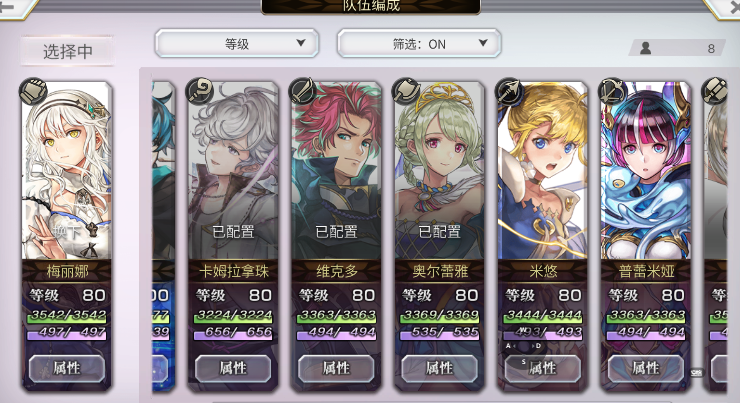
Task: Select 普蕾米娅's character portrait
Action: coord(646,171)
